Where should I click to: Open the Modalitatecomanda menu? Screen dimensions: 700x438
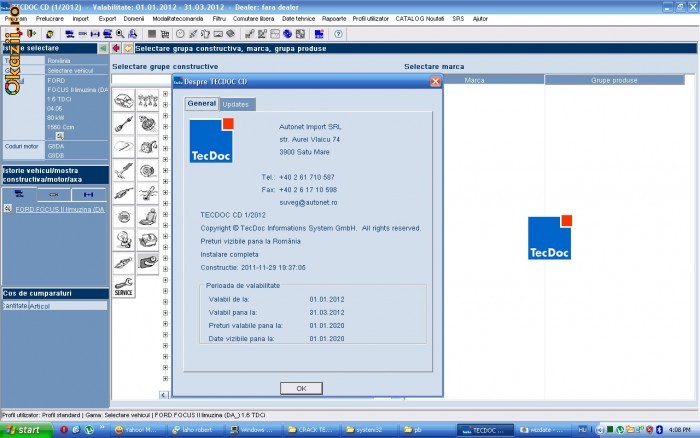point(178,19)
